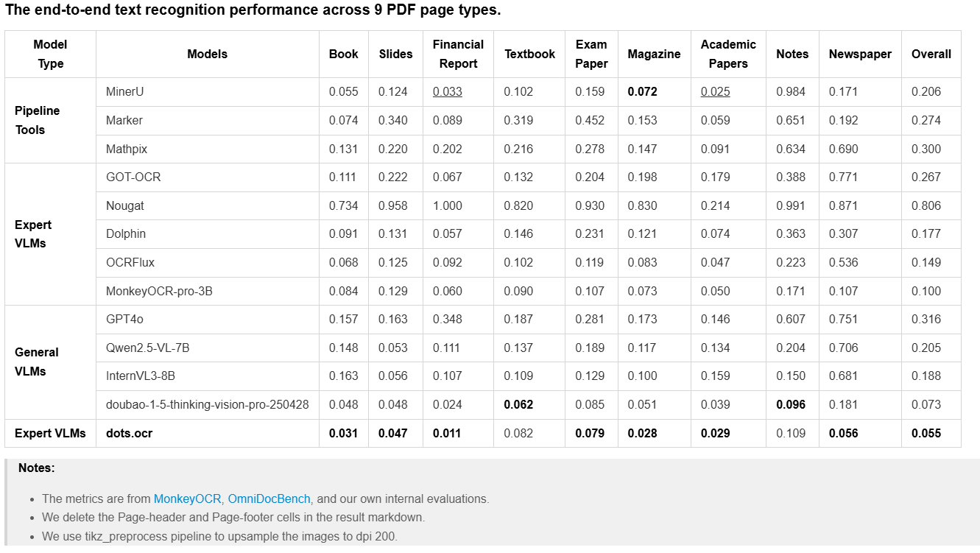The image size is (980, 553).
Task: Select the MonkeyOCR-pro-3B model name cell
Action: pos(159,291)
